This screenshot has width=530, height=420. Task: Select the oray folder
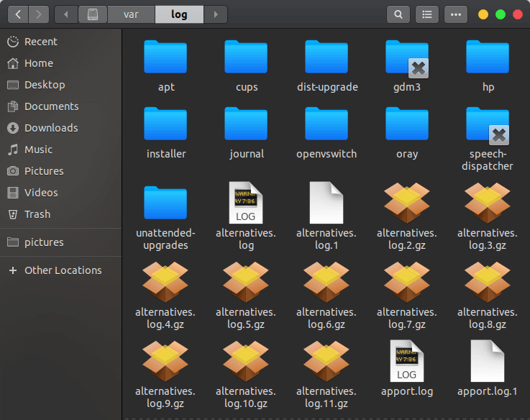[x=407, y=133]
